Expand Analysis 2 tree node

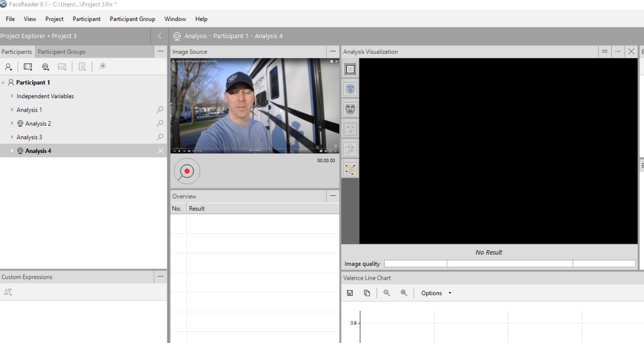pyautogui.click(x=12, y=123)
